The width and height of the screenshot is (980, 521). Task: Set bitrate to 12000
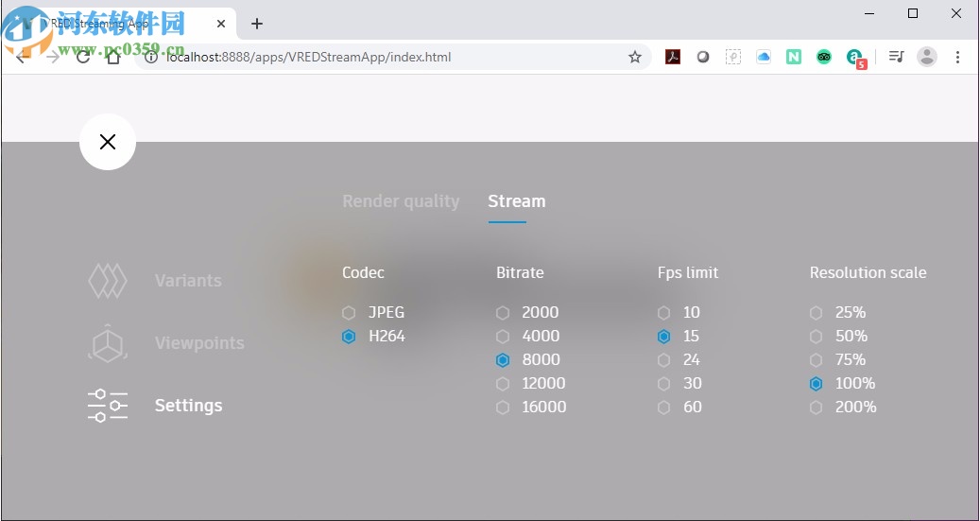point(530,383)
